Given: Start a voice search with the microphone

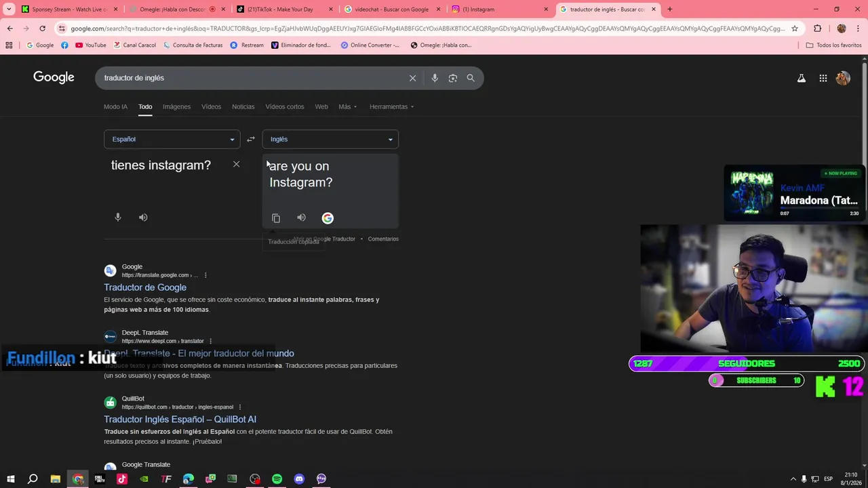Looking at the screenshot, I should 435,78.
